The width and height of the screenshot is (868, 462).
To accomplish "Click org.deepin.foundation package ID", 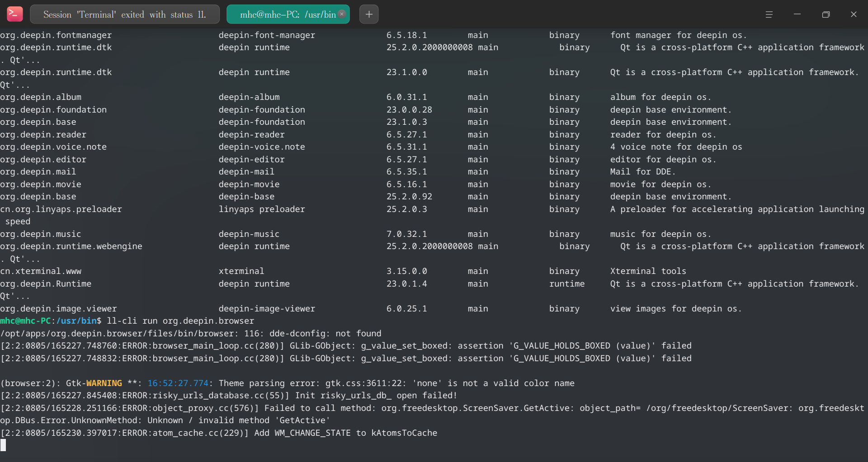I will pos(53,110).
